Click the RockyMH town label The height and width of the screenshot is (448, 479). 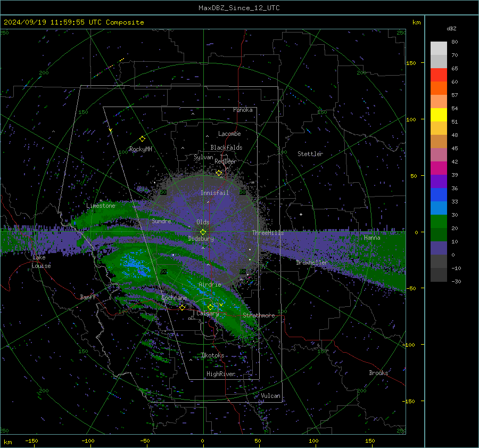pyautogui.click(x=141, y=149)
